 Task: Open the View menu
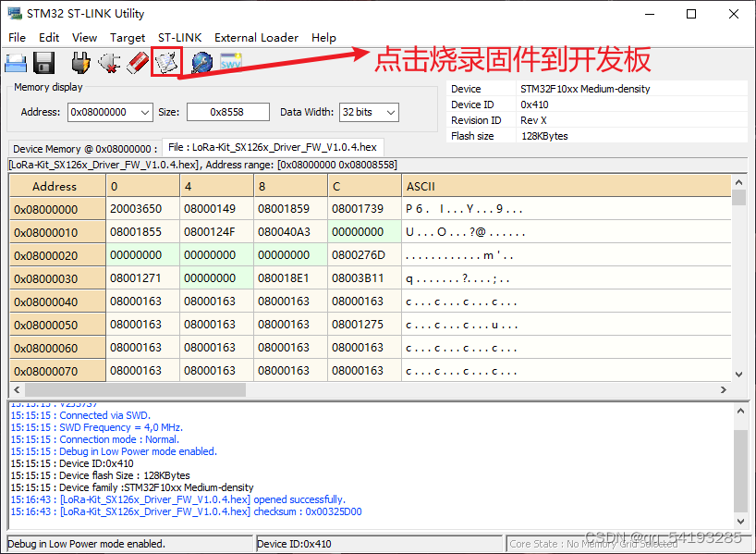pyautogui.click(x=84, y=38)
